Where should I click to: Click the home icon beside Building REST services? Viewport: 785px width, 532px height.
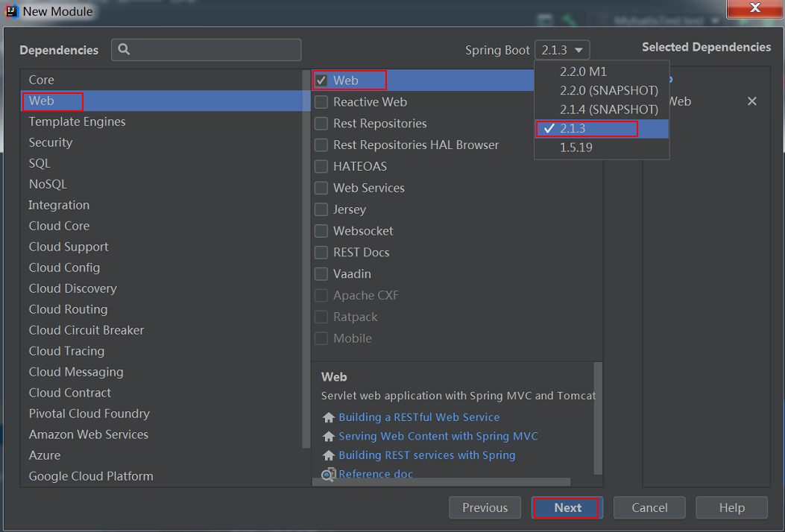(329, 455)
